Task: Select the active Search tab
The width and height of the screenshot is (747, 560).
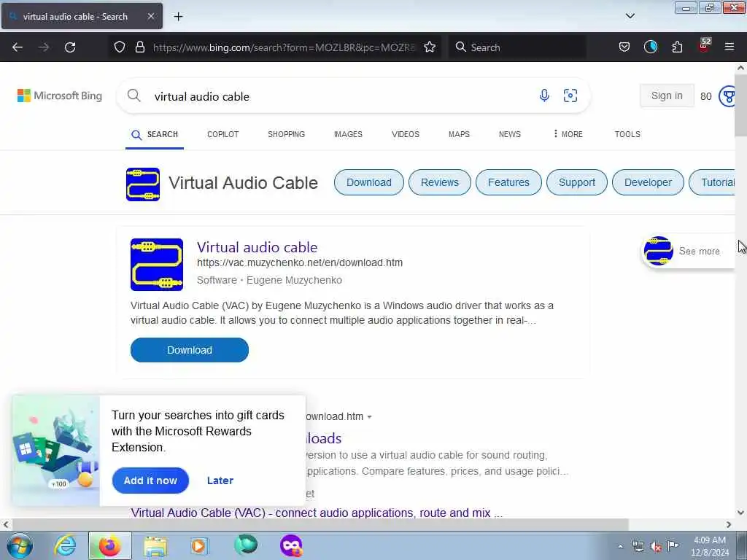Action: (x=155, y=135)
